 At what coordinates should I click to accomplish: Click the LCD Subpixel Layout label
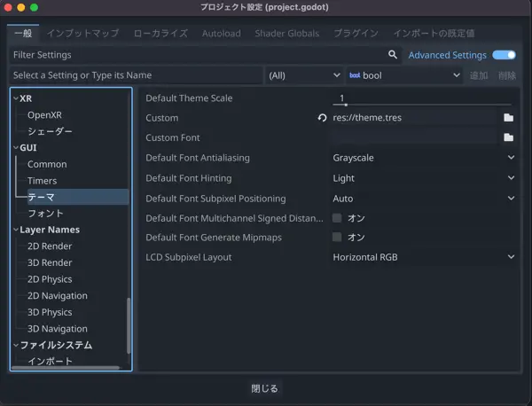click(x=189, y=257)
